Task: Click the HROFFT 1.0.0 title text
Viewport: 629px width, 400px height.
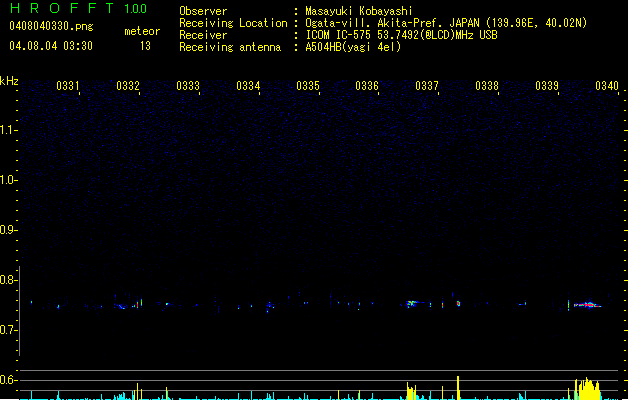Action: pos(78,8)
